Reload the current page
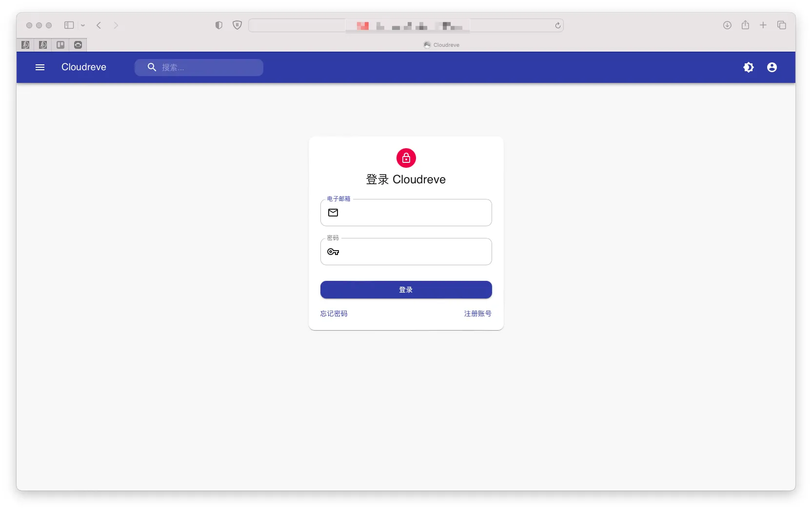Image resolution: width=812 pixels, height=511 pixels. [x=558, y=25]
